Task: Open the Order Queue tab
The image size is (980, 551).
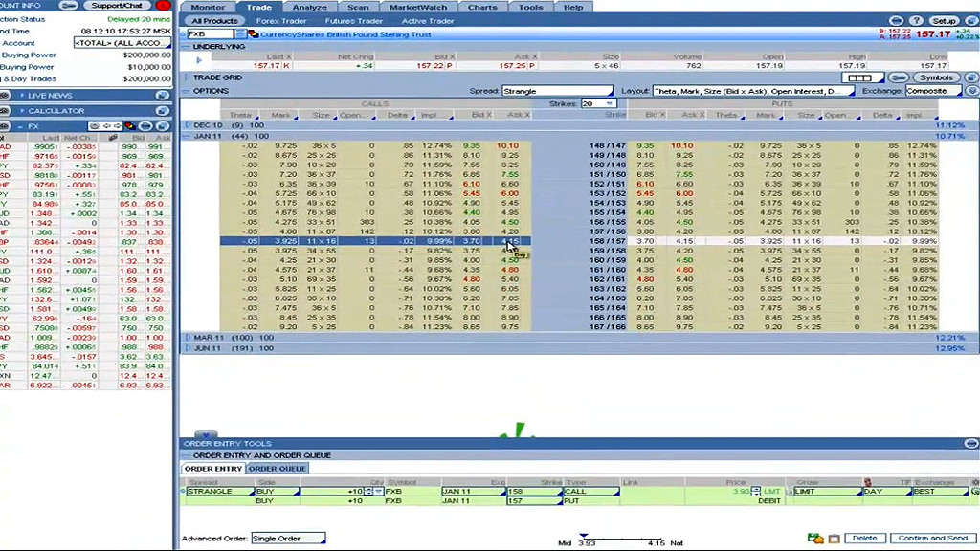Action: pos(278,469)
